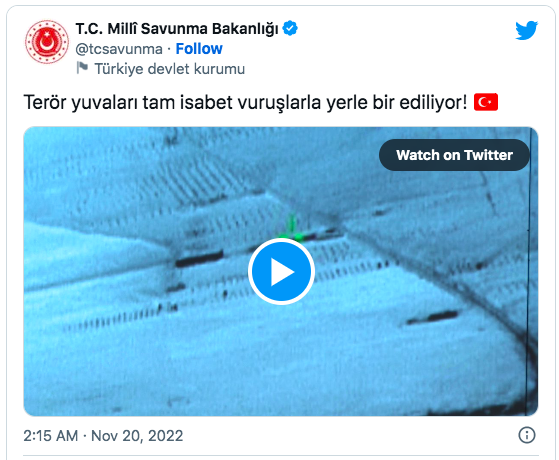Image resolution: width=559 pixels, height=460 pixels.
Task: Click the long dark vehicle shape in the video
Action: (x=199, y=259)
